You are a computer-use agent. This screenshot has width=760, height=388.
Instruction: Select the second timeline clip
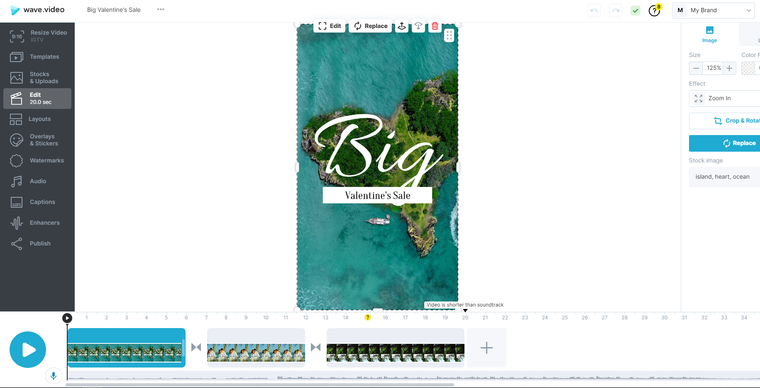256,348
